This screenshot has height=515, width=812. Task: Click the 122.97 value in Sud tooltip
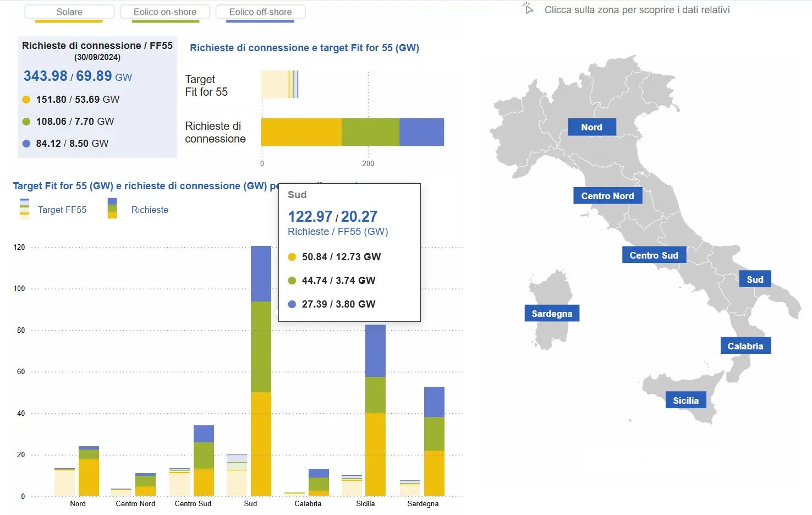pos(310,217)
